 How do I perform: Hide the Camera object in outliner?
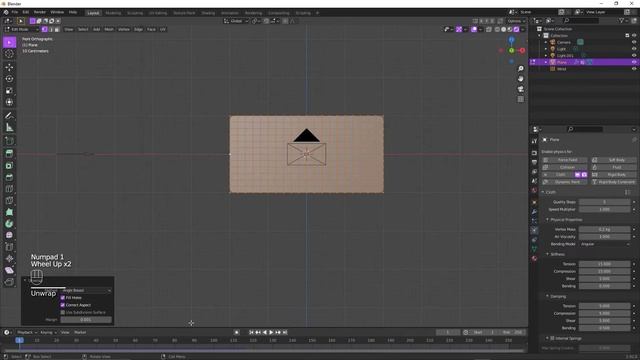click(x=634, y=42)
